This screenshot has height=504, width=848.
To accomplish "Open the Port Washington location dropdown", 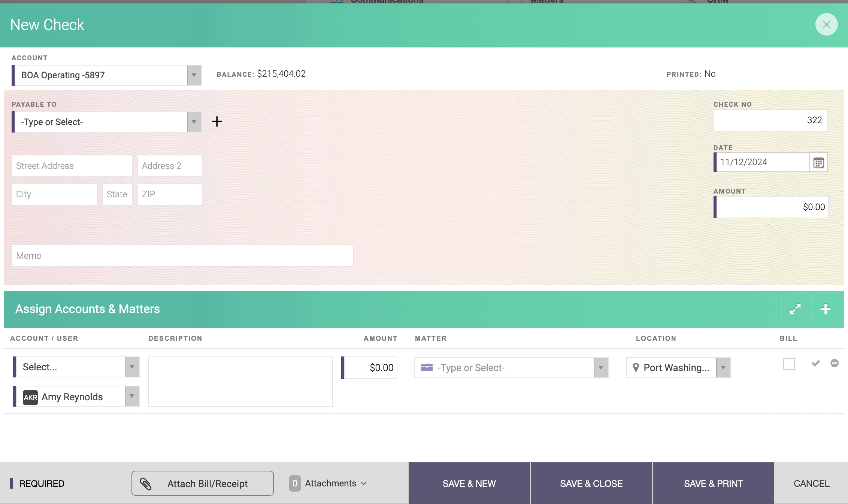I will click(x=723, y=368).
